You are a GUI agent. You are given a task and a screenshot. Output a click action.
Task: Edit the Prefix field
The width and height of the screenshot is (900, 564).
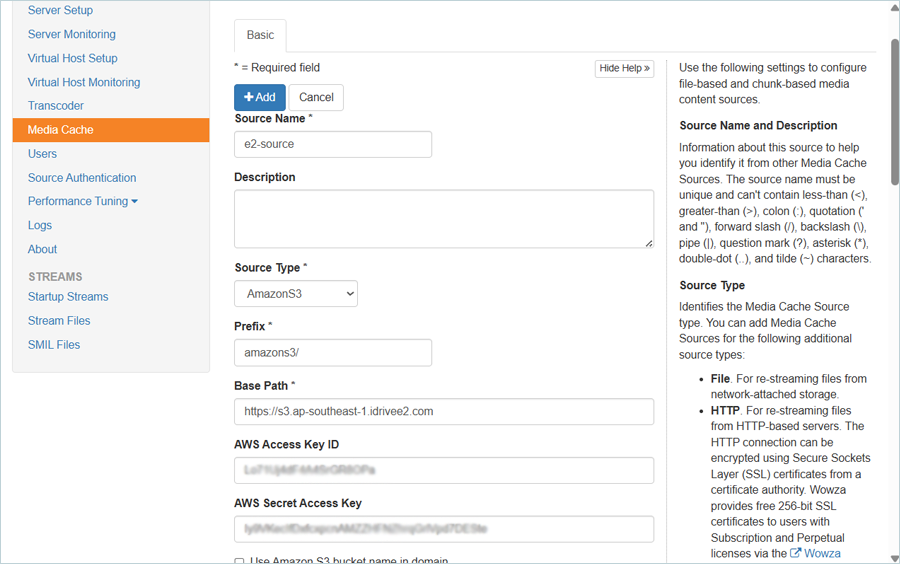[x=333, y=353]
